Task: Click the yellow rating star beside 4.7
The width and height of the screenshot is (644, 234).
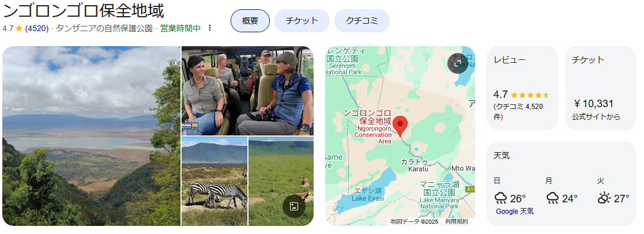Action: (x=19, y=28)
